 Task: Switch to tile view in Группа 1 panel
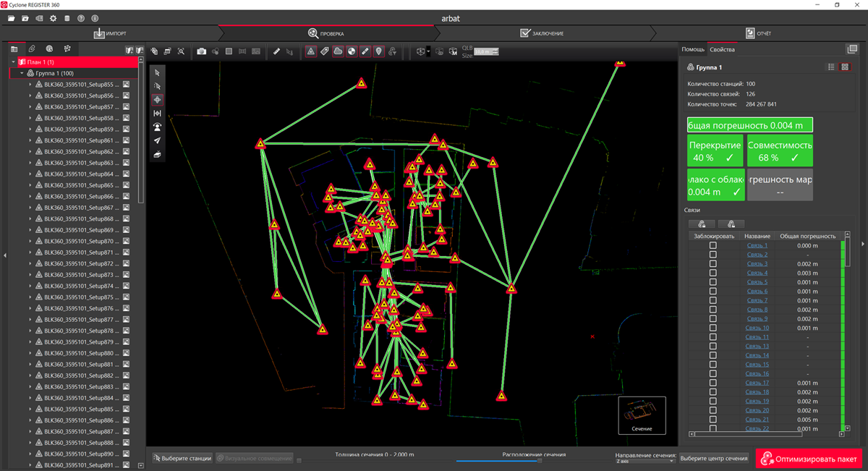[x=844, y=67]
